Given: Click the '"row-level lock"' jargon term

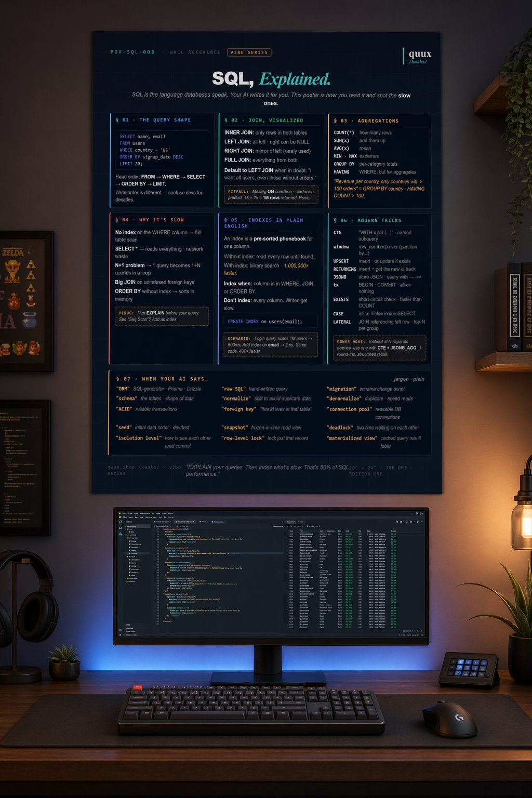Looking at the screenshot, I should [243, 438].
